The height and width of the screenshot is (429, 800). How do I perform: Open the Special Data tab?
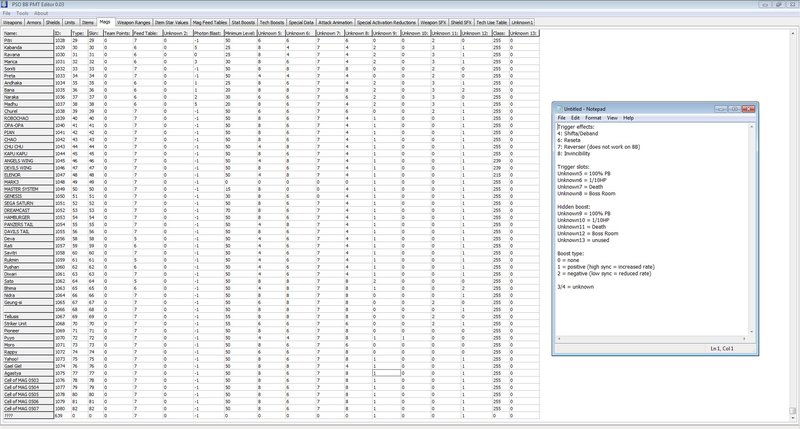(x=301, y=22)
